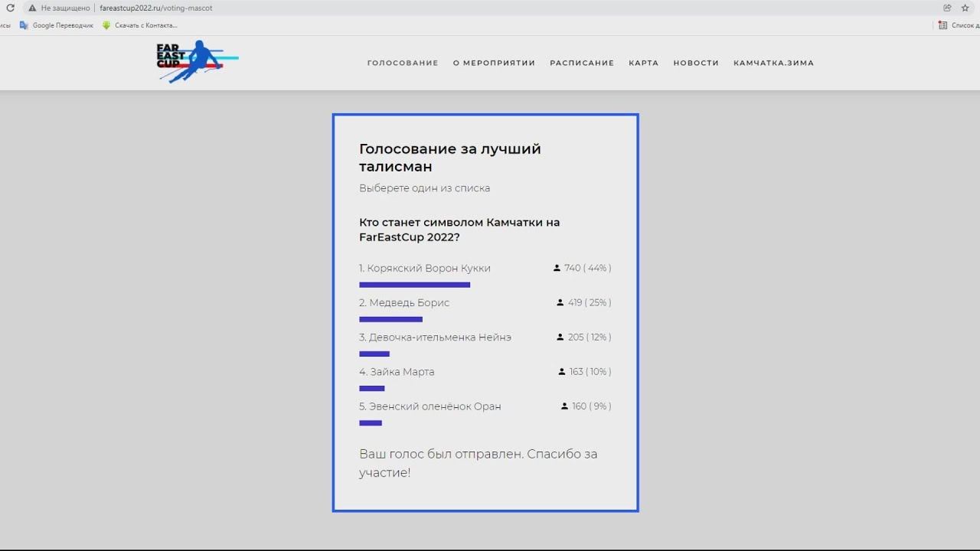The image size is (980, 551).
Task: Open the Голосование menu item
Action: tap(403, 63)
